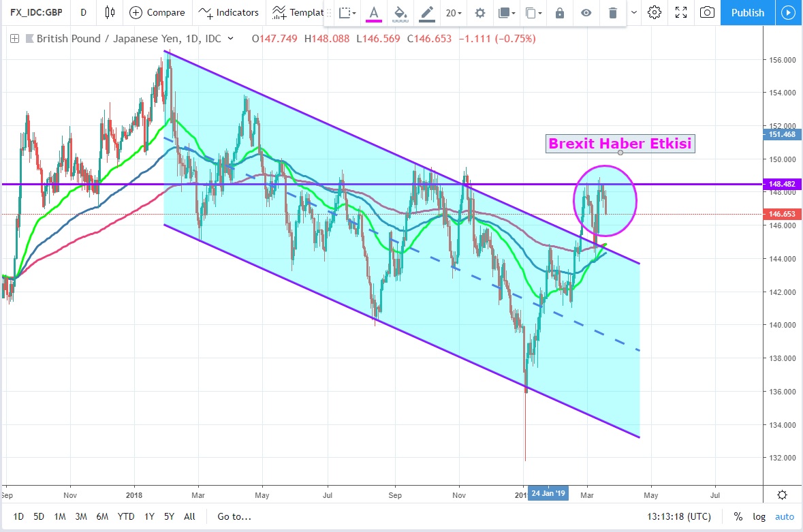Click the 13:13:18 (UTC) timezone button
This screenshot has height=532, width=803.
[x=679, y=516]
